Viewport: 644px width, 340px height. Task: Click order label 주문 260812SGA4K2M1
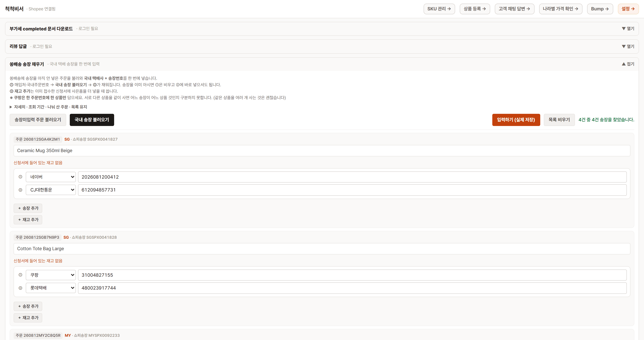point(38,139)
